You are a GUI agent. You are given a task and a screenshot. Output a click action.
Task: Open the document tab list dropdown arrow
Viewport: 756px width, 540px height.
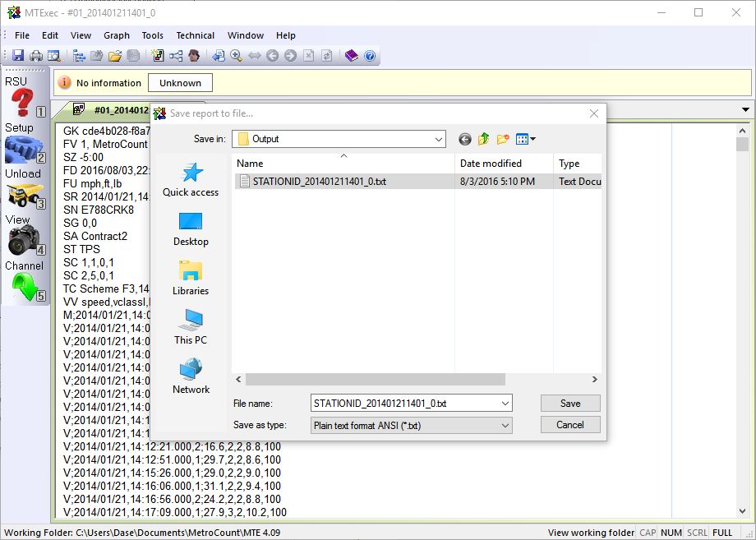pos(745,110)
